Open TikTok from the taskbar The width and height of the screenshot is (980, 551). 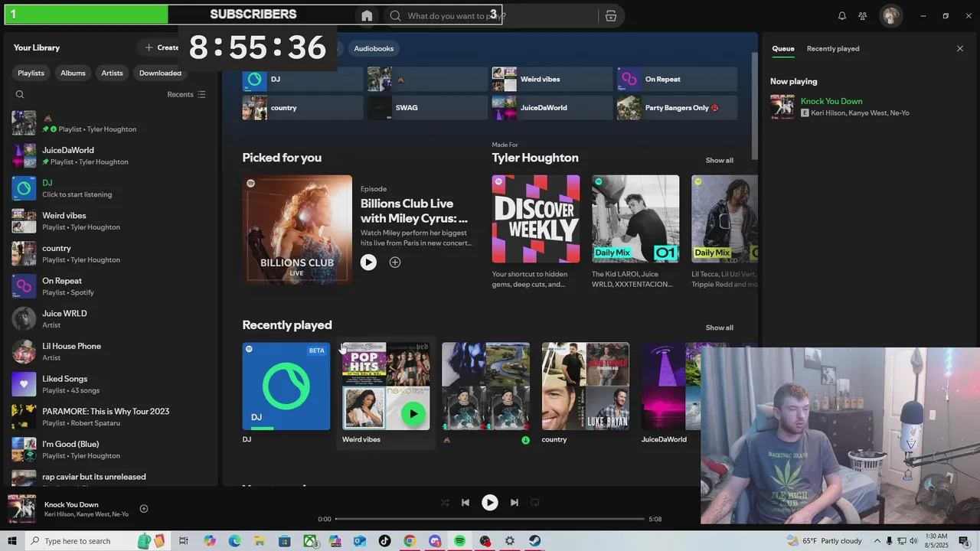[x=384, y=541]
